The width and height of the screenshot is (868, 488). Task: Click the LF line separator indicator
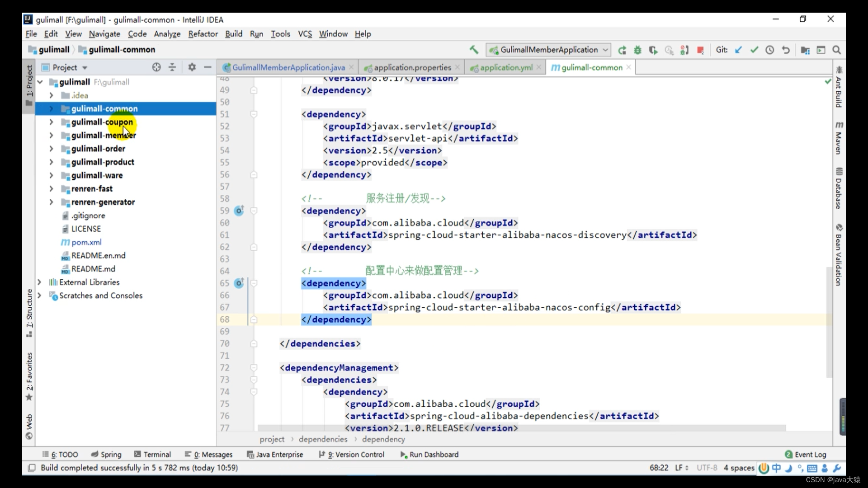coord(681,468)
